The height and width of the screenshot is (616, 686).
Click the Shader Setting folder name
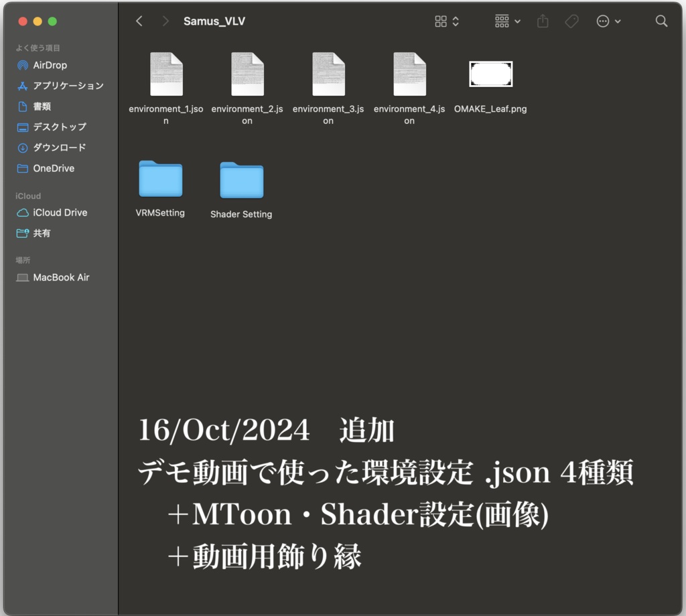(241, 214)
